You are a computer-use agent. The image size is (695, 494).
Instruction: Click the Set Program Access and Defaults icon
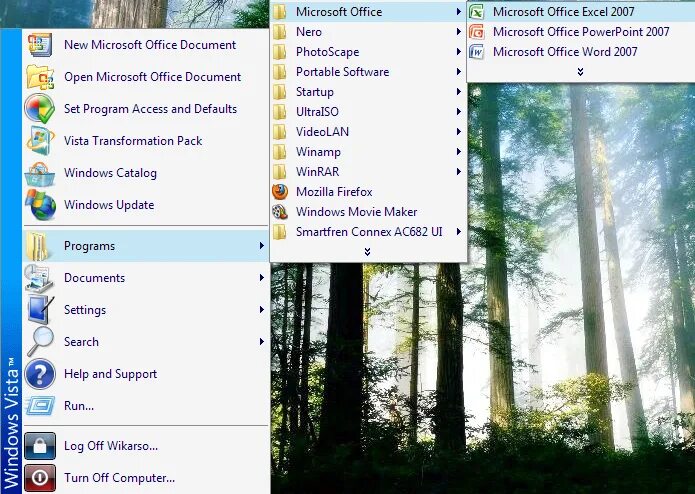pos(39,109)
